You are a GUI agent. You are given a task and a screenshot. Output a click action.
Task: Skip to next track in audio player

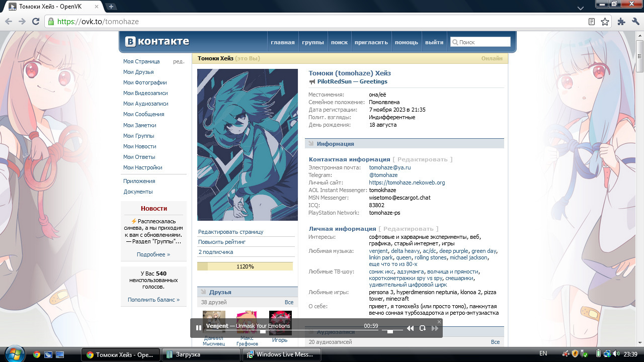tap(435, 328)
